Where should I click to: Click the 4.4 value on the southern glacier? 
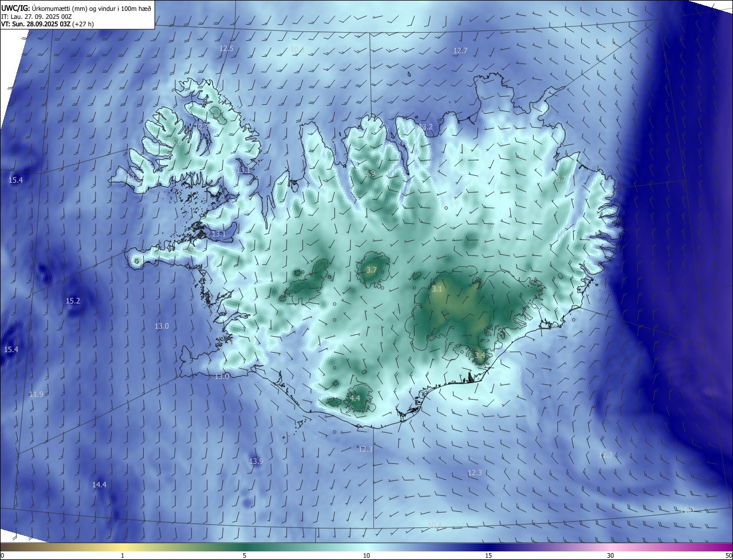pyautogui.click(x=354, y=399)
